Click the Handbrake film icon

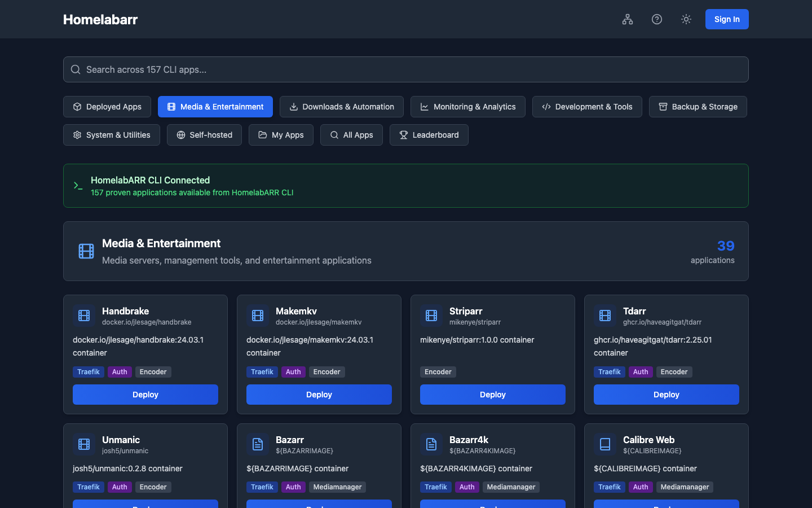tap(84, 316)
